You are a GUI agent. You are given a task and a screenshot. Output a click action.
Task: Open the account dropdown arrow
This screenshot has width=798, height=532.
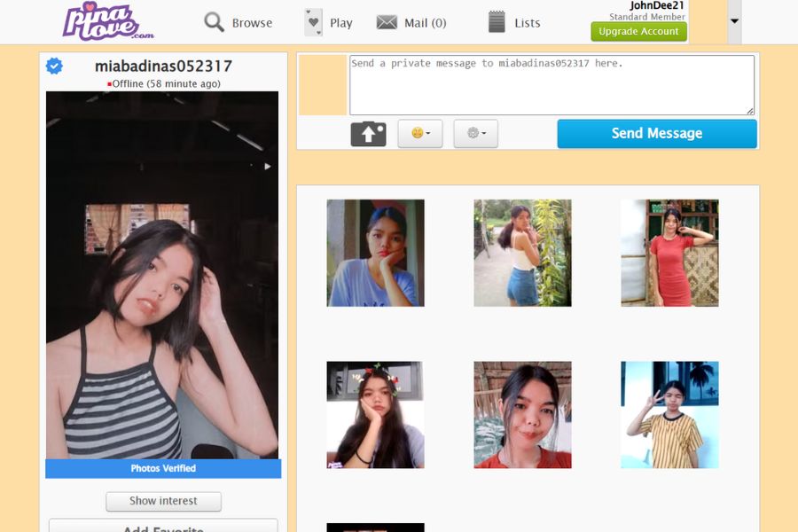pyautogui.click(x=734, y=22)
